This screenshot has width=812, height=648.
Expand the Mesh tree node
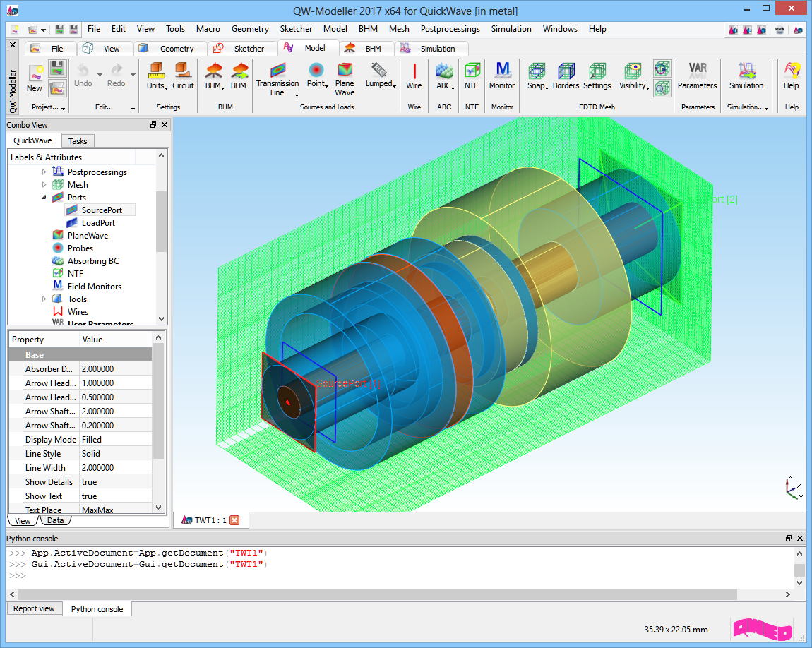tap(44, 185)
